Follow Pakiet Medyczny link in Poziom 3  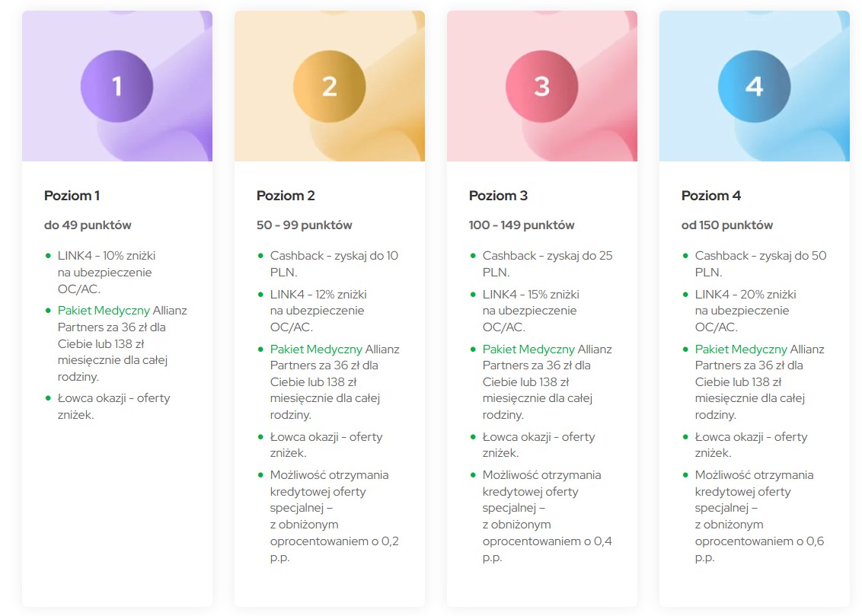pos(528,349)
